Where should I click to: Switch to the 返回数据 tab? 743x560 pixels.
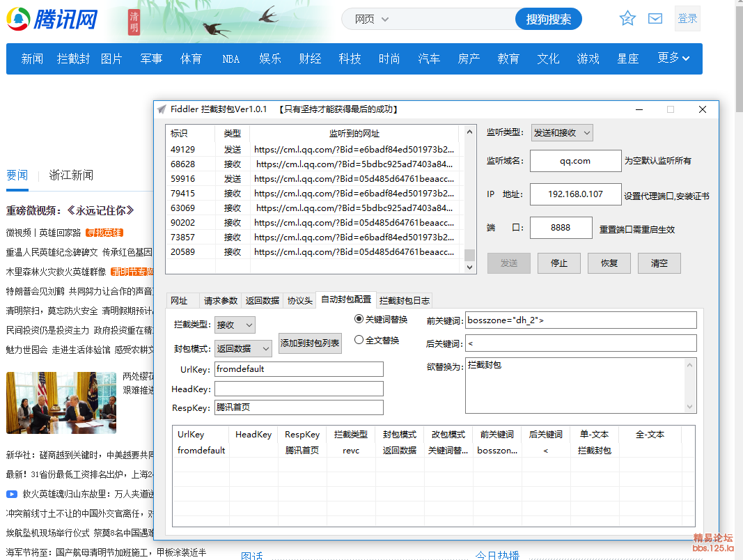262,301
